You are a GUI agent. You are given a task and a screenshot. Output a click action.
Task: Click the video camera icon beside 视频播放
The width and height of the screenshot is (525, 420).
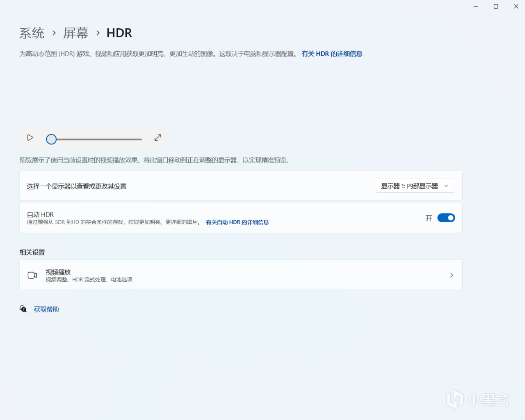(32, 275)
